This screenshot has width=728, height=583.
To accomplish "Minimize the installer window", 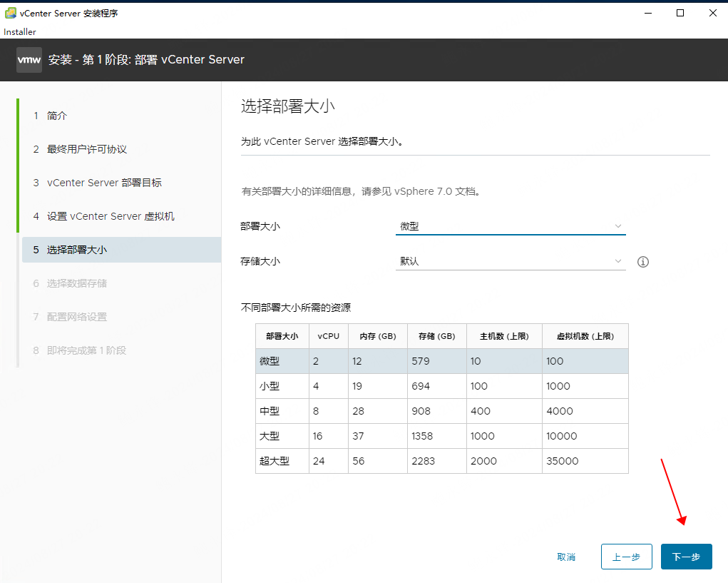I will pos(648,13).
